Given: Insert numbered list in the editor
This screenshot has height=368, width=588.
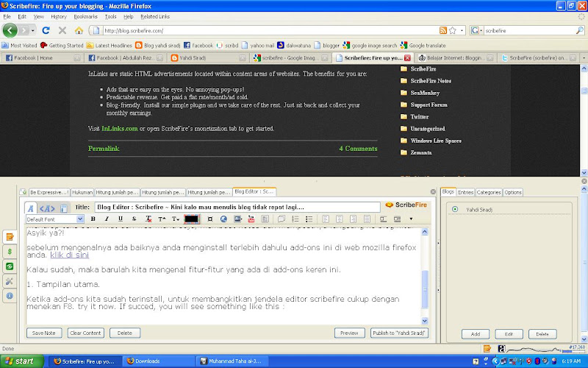Looking at the screenshot, I should coord(295,219).
